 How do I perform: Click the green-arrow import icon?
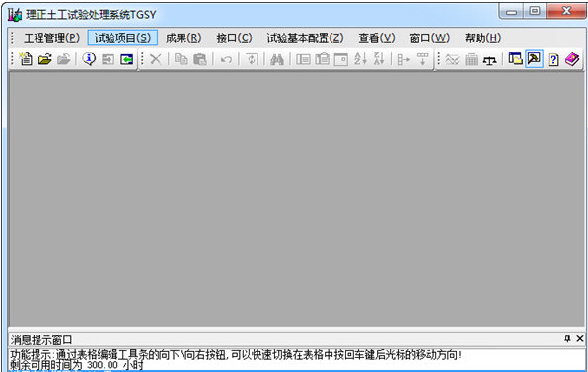pos(126,59)
